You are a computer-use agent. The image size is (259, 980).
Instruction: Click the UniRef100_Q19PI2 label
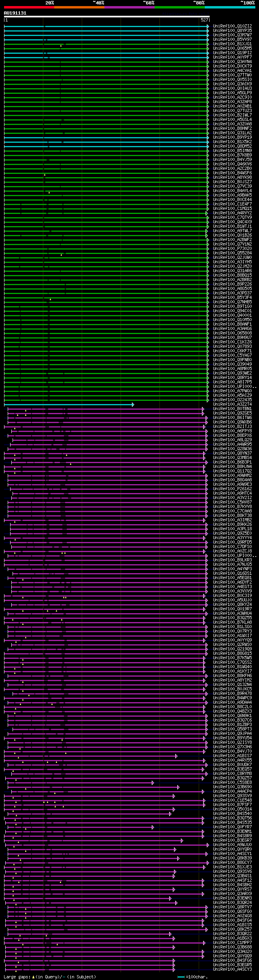click(x=232, y=53)
